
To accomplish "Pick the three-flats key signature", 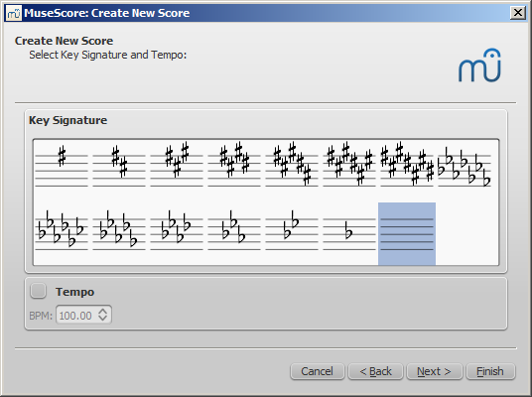I will (234, 233).
